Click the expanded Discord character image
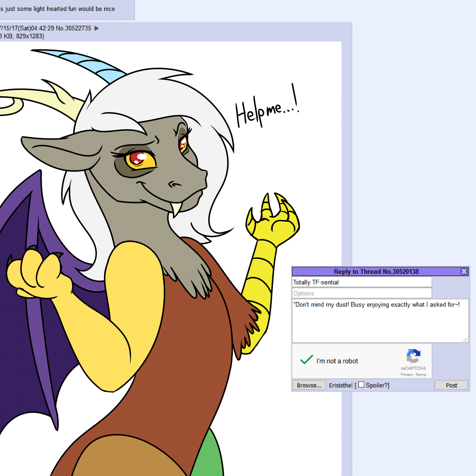 click(x=171, y=258)
